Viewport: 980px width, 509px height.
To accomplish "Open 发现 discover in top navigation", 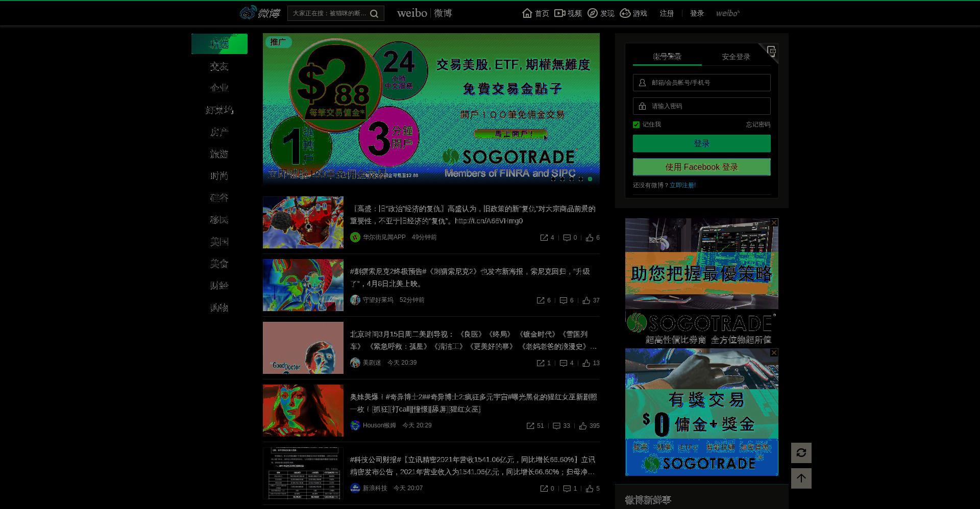I will click(x=601, y=13).
